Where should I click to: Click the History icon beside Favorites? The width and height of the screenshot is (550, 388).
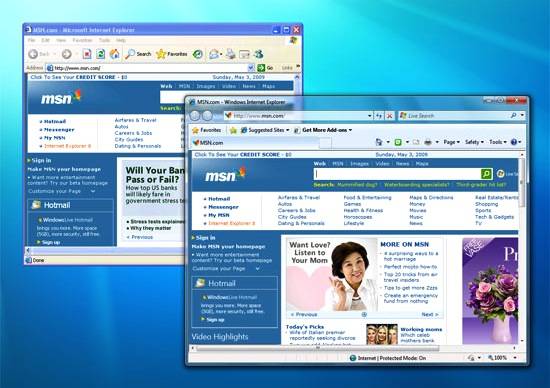point(198,54)
